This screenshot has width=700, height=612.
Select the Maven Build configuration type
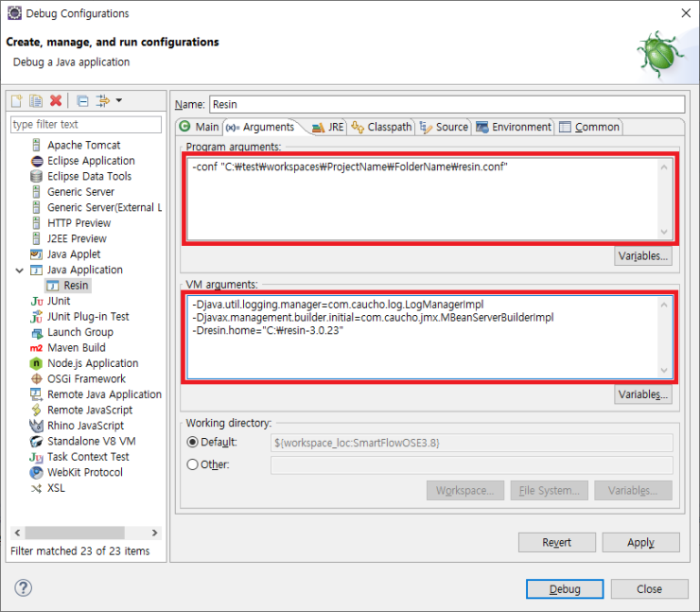click(76, 348)
